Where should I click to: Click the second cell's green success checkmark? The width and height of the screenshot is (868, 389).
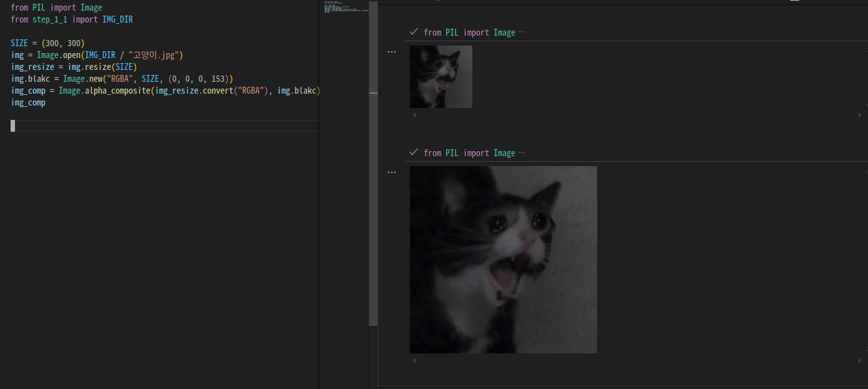click(x=414, y=152)
